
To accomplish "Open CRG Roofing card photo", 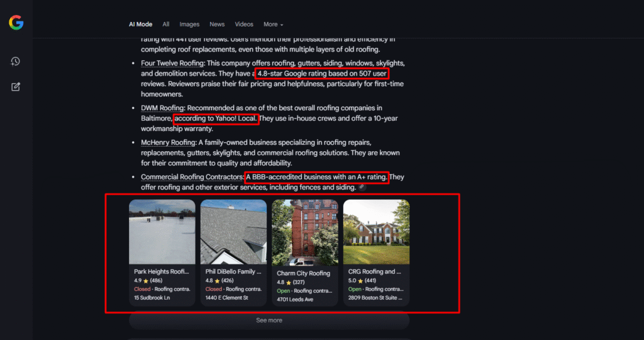I will (x=376, y=232).
